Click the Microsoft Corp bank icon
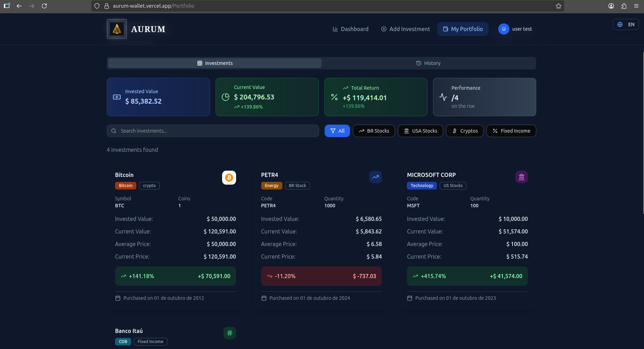 pyautogui.click(x=521, y=177)
